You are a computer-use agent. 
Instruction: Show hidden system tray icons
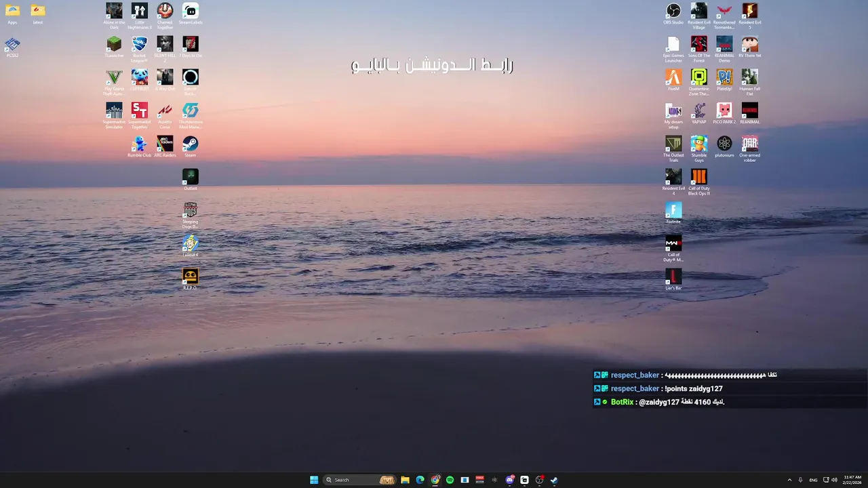click(789, 480)
